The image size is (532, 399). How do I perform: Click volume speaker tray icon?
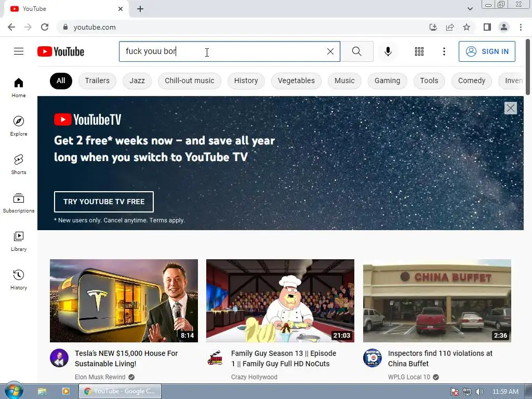point(479,392)
